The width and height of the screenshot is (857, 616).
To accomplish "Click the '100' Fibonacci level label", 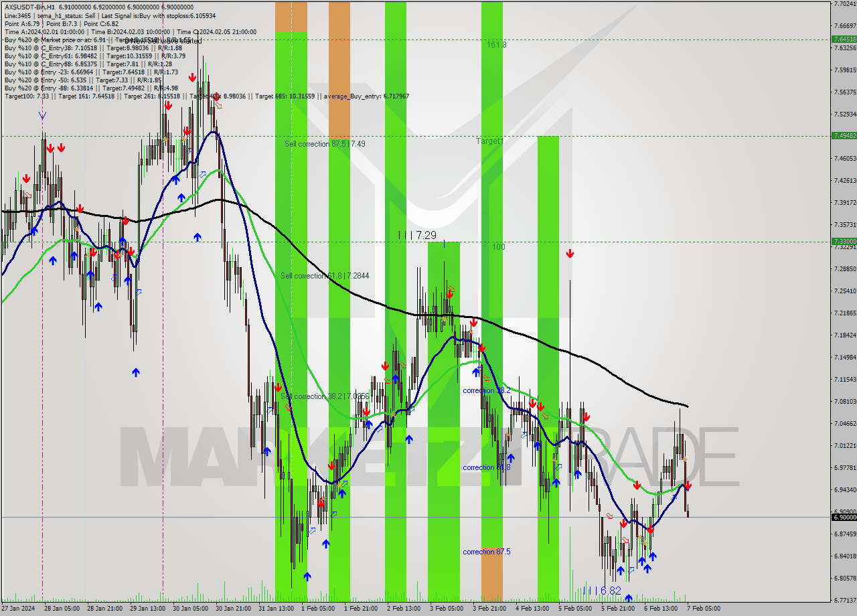I will 498,247.
